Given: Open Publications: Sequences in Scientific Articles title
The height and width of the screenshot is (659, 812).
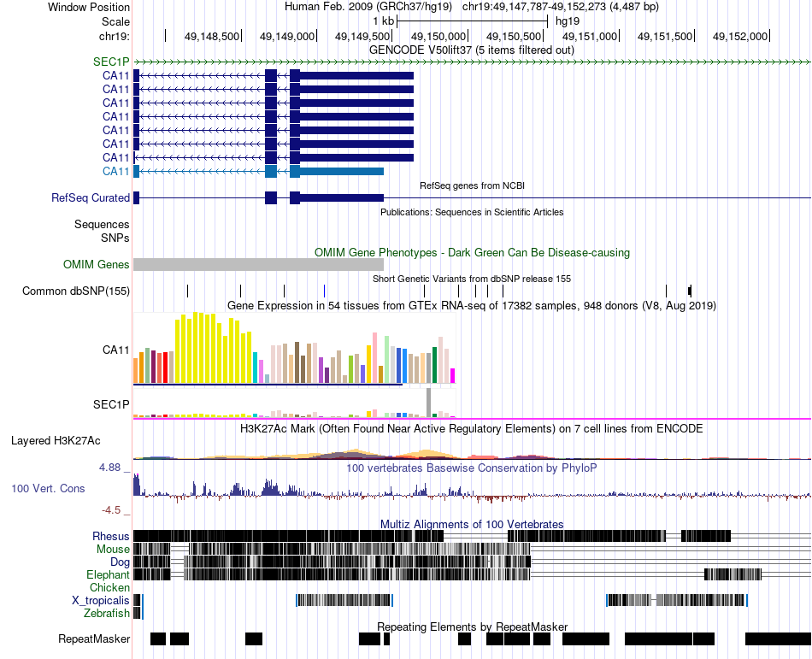Looking at the screenshot, I should [x=472, y=212].
